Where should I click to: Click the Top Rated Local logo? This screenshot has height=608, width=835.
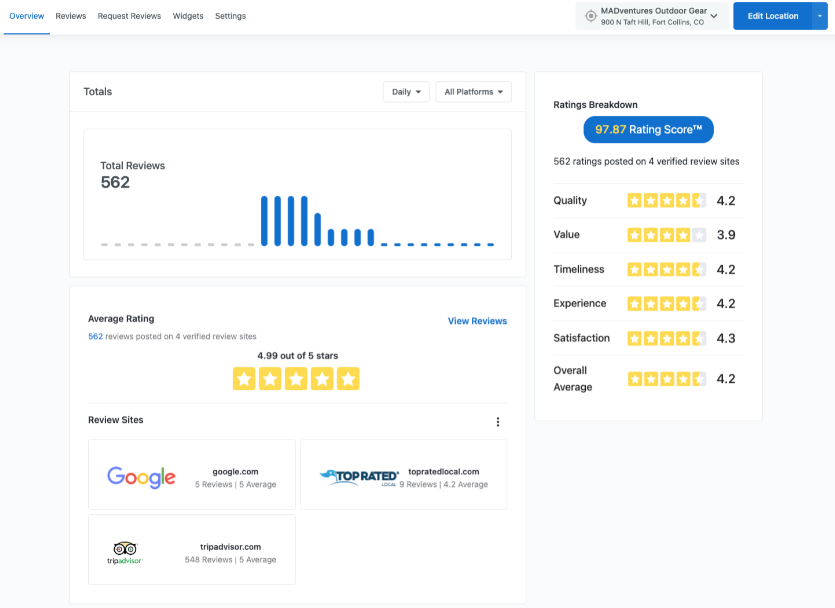coord(359,477)
